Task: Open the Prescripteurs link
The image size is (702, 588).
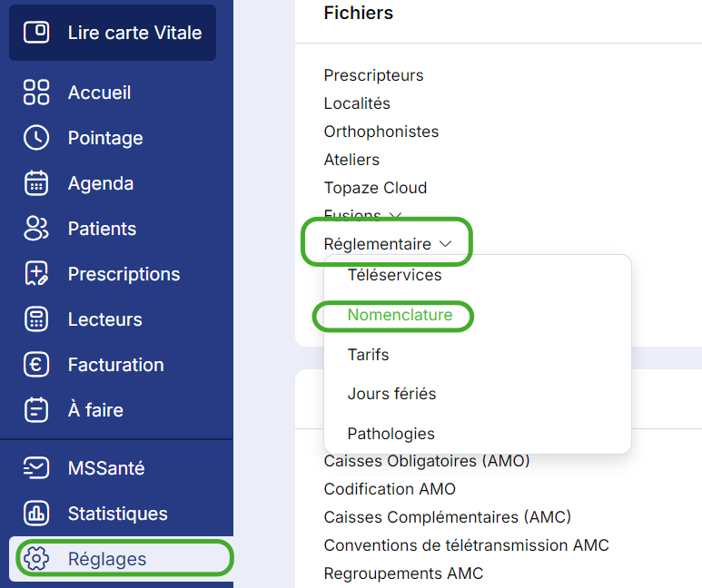Action: (373, 75)
